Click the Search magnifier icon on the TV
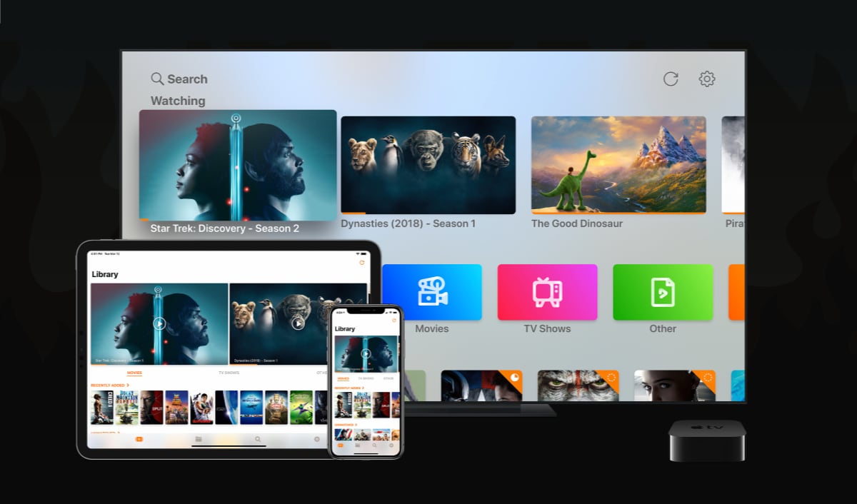The image size is (857, 504). coord(156,79)
